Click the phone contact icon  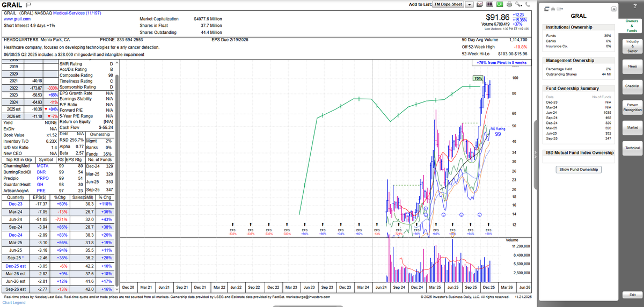coord(528,4)
